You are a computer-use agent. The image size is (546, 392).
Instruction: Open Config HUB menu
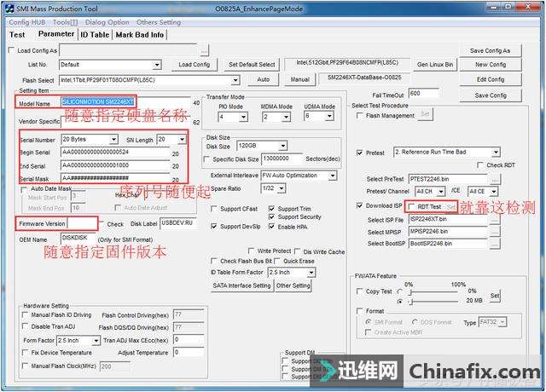coord(27,22)
